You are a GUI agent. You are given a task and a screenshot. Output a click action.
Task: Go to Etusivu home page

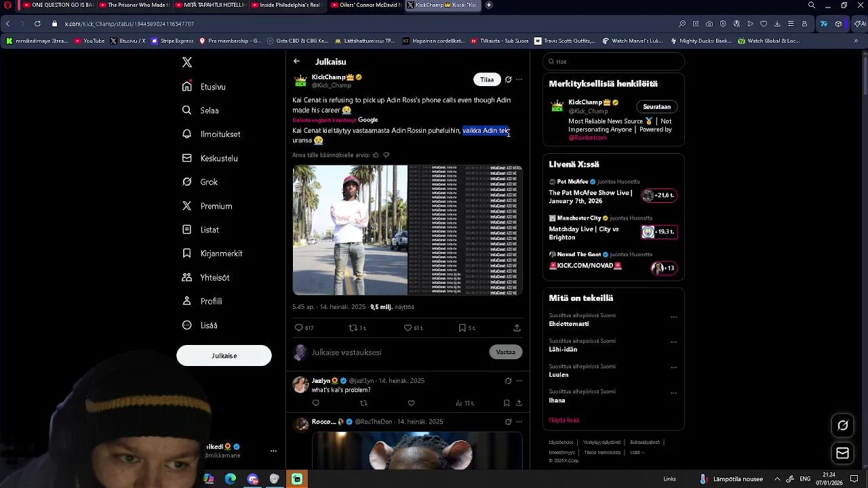tap(204, 87)
